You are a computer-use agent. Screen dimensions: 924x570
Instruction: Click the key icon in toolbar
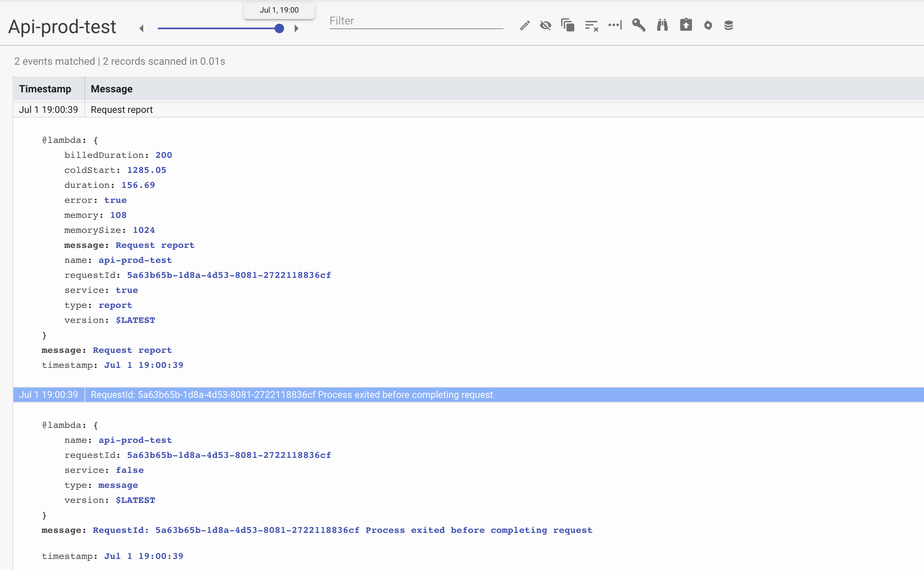click(639, 25)
